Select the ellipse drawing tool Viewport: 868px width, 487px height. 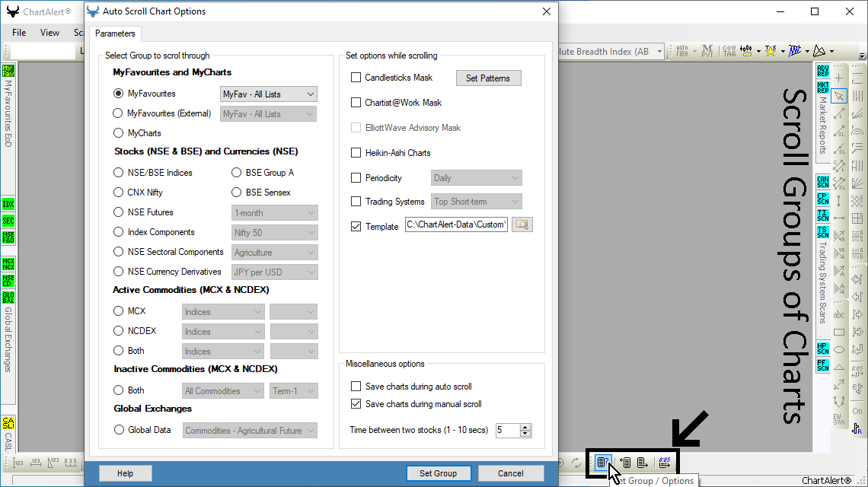[x=839, y=350]
